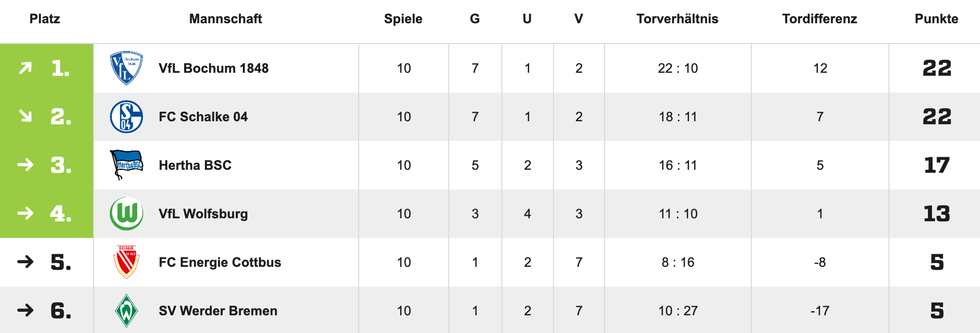Click the VfL Wolfsburg green logo
980x333 pixels.
pos(126,214)
